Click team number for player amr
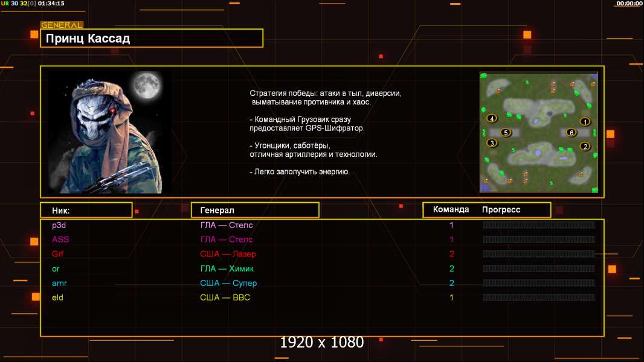The height and width of the screenshot is (362, 644). click(451, 283)
